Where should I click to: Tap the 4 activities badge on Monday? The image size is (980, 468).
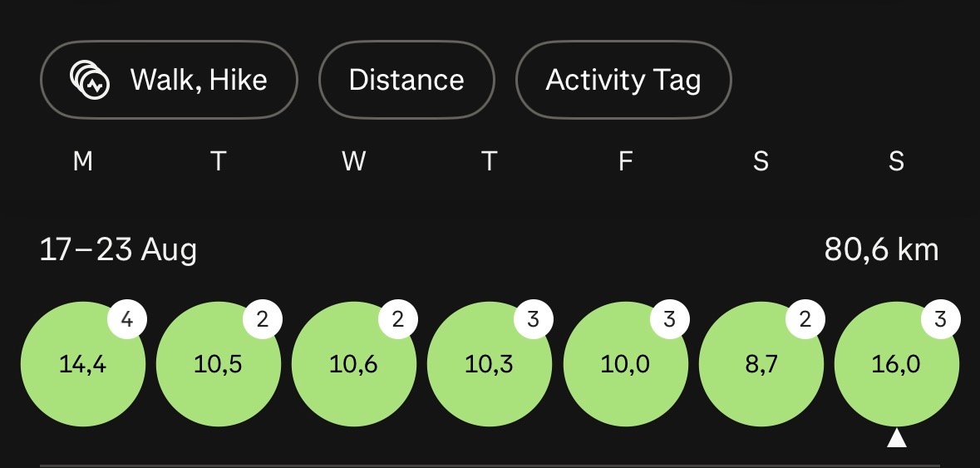tap(127, 319)
